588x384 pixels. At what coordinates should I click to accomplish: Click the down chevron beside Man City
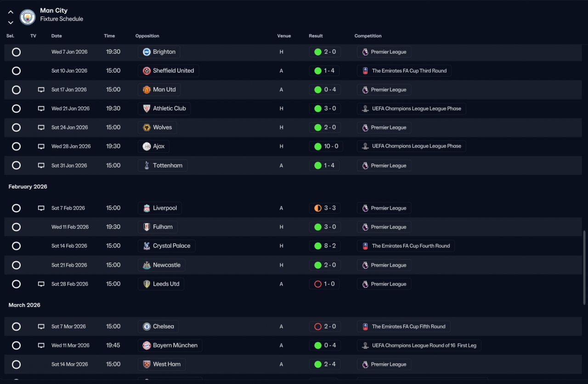[x=11, y=23]
